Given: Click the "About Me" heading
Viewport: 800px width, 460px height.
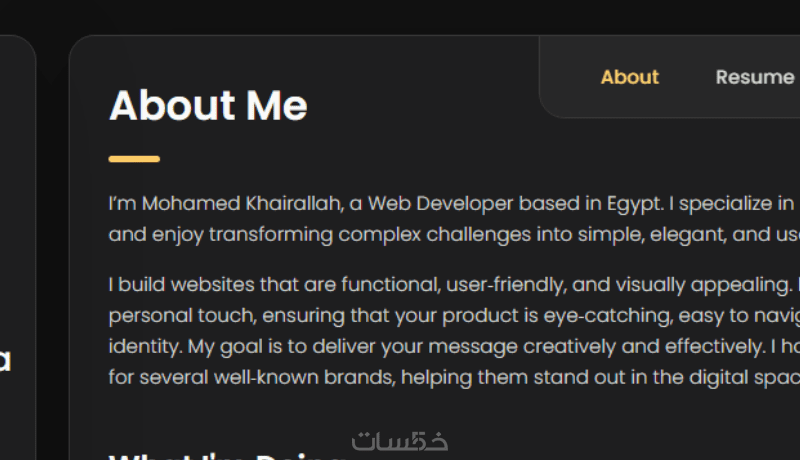Looking at the screenshot, I should (x=208, y=106).
